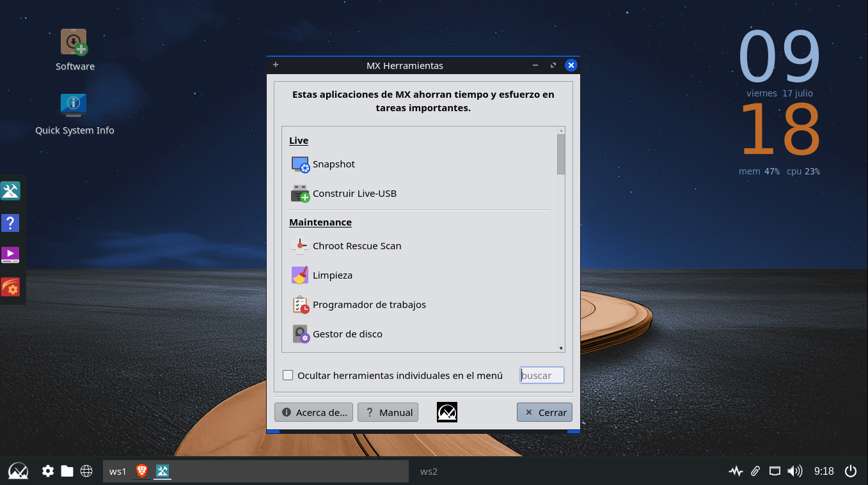Click the MX logo in the dialog footer
The width and height of the screenshot is (868, 485).
point(447,412)
